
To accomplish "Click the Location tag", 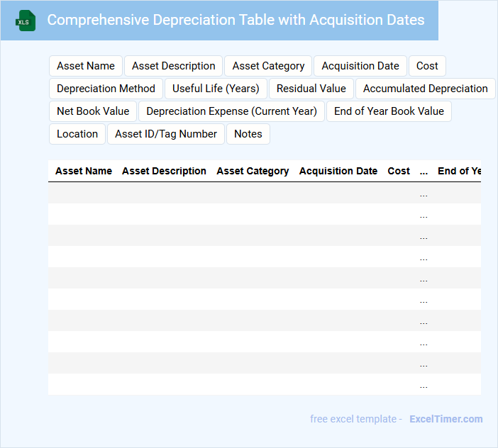I will point(77,134).
